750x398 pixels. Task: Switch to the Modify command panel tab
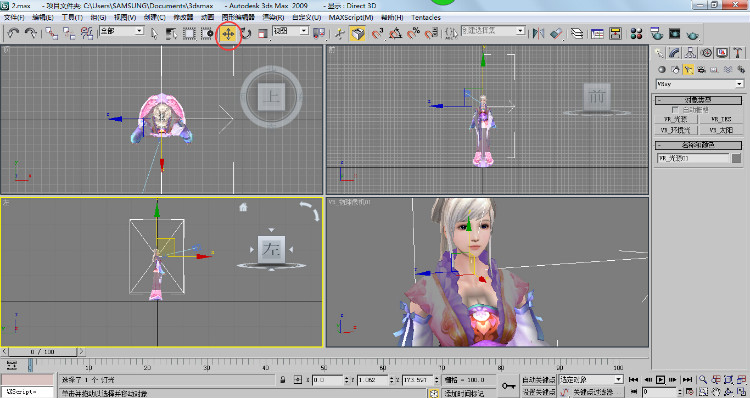674,53
